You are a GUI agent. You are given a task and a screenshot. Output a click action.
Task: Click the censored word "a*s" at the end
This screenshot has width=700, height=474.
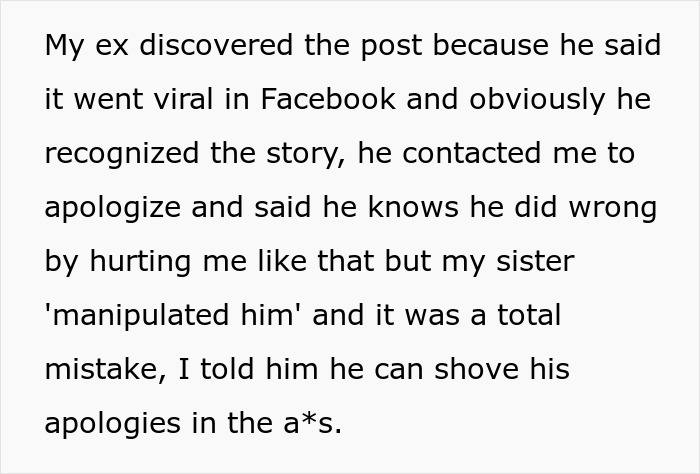(314, 424)
